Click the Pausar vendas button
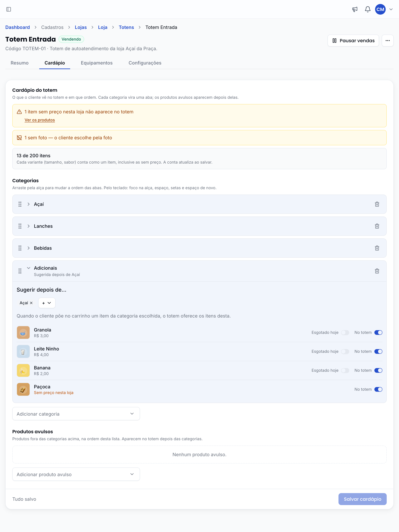Screen dimensions: 399x532 [353, 40]
